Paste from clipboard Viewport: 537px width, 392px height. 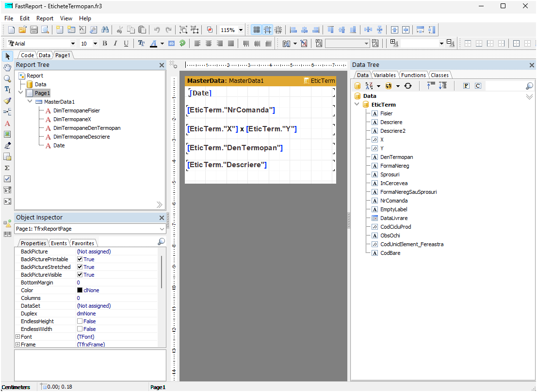point(142,30)
